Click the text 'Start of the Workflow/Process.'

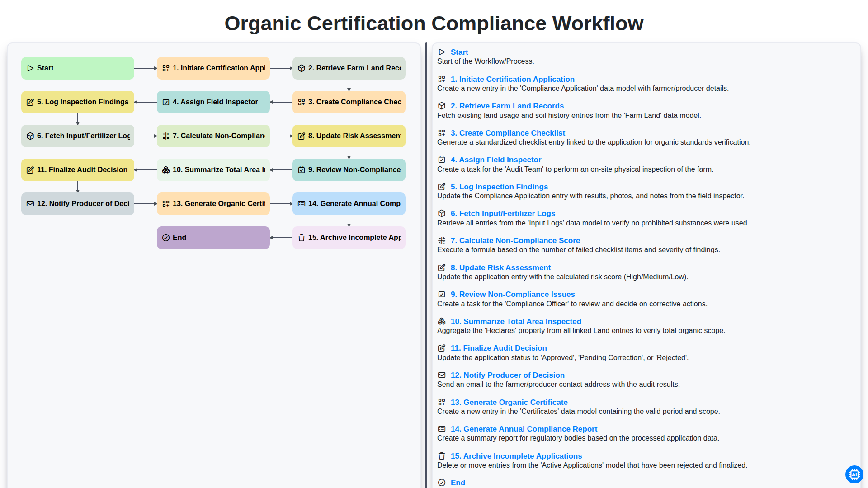point(486,61)
